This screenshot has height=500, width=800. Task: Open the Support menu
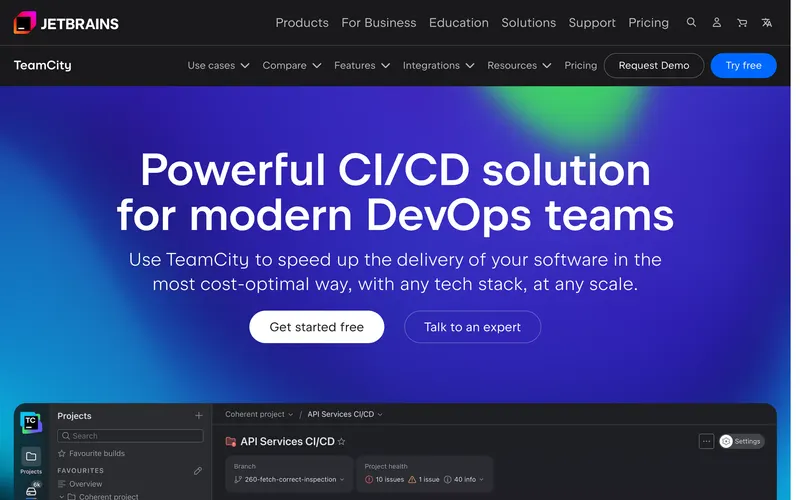592,22
